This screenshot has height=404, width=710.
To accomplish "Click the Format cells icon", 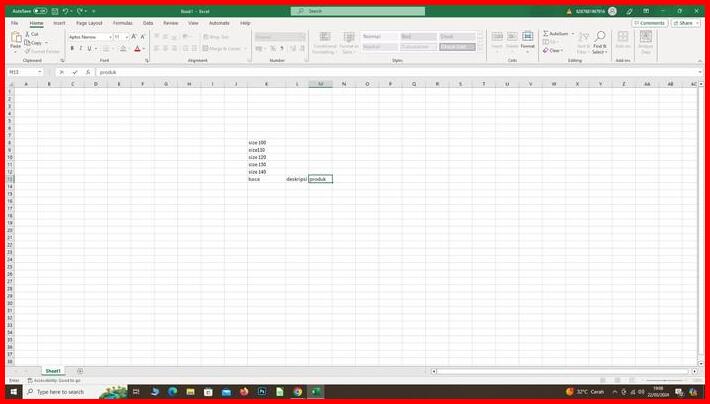I will coord(527,38).
